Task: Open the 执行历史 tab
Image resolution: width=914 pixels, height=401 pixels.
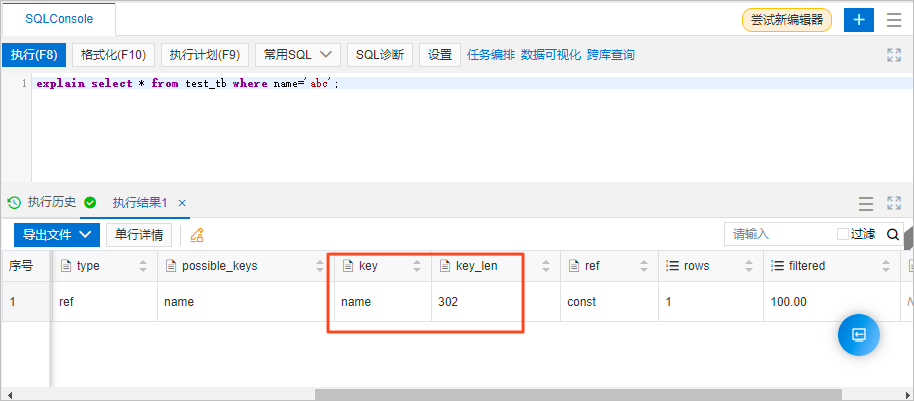Action: (x=52, y=203)
